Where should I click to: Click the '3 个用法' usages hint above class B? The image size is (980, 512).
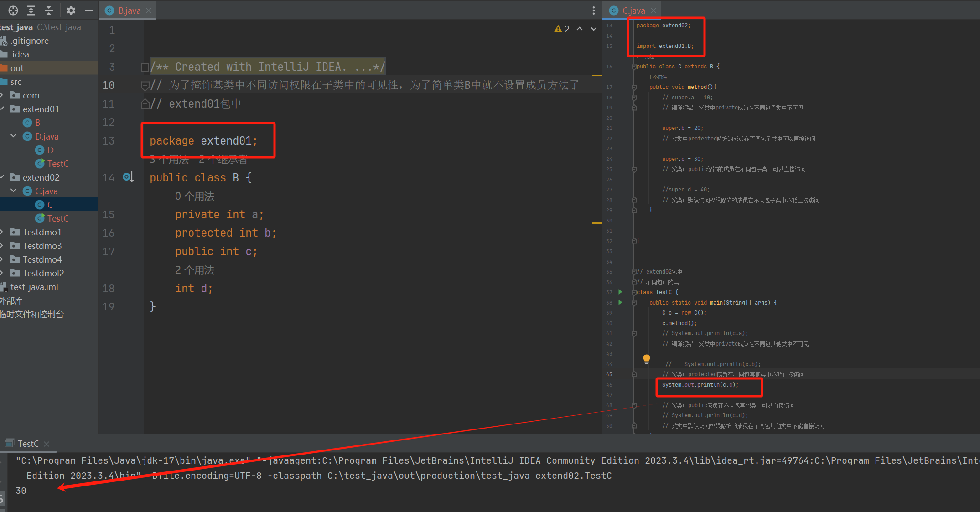[x=169, y=160]
